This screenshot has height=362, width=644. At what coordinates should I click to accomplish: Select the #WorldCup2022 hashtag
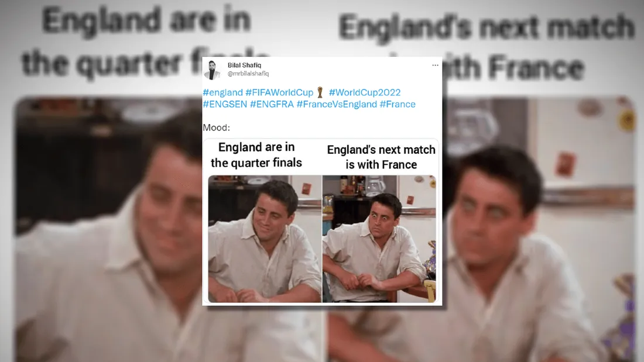pos(365,92)
